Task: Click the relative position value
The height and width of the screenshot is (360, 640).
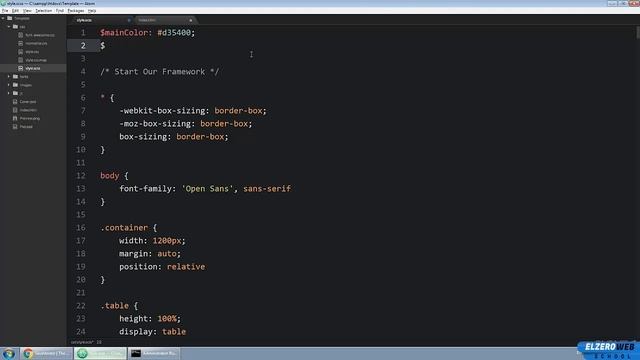Action: pos(186,267)
